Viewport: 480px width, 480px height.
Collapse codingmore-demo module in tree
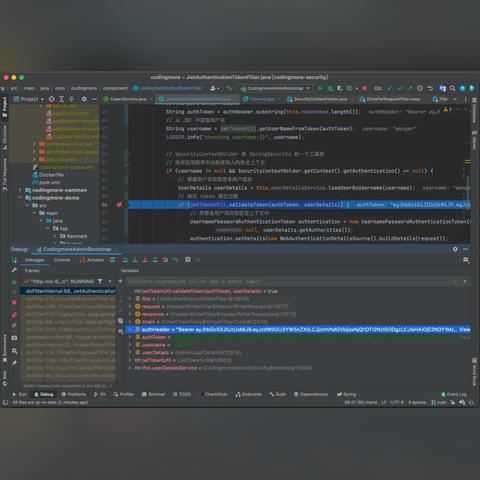(x=20, y=198)
